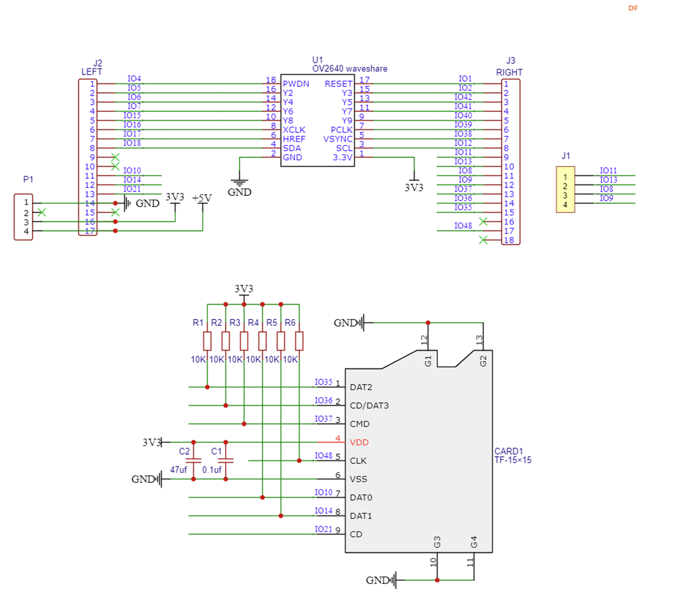The height and width of the screenshot is (616, 674).
Task: Click the 'RIGHT' label of J3
Action: 509,72
